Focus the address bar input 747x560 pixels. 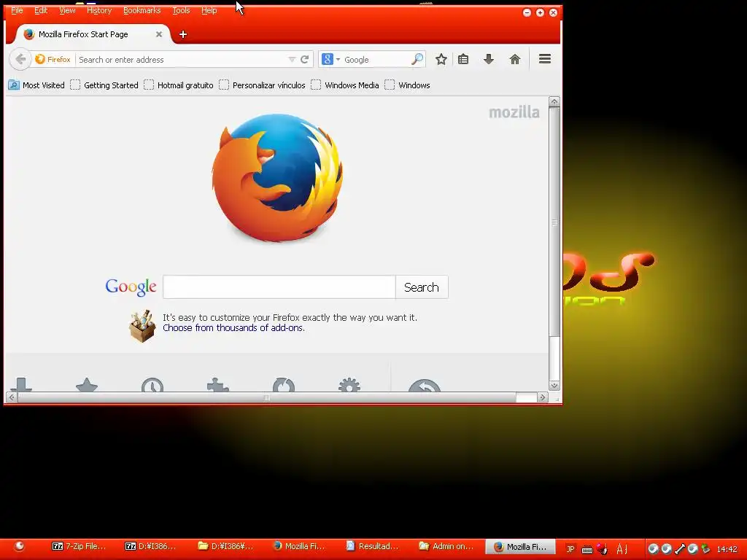tap(181, 60)
